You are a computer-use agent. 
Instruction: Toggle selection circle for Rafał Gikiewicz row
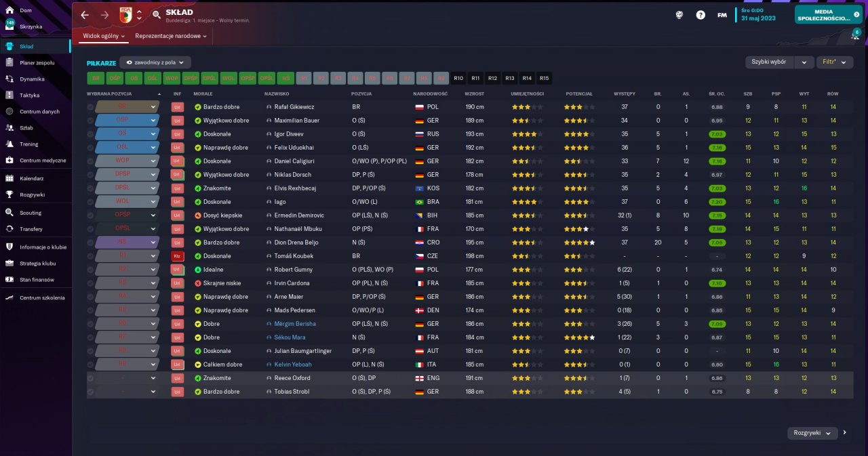90,107
